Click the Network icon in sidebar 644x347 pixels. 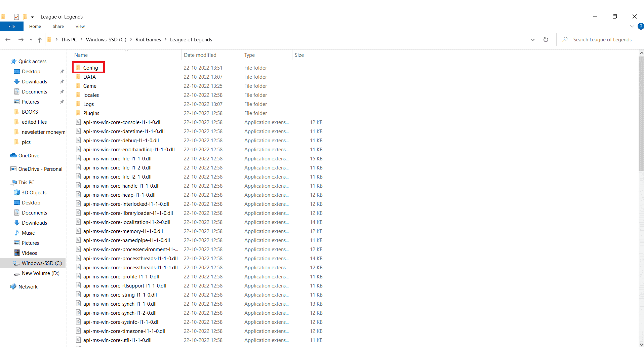coord(13,286)
